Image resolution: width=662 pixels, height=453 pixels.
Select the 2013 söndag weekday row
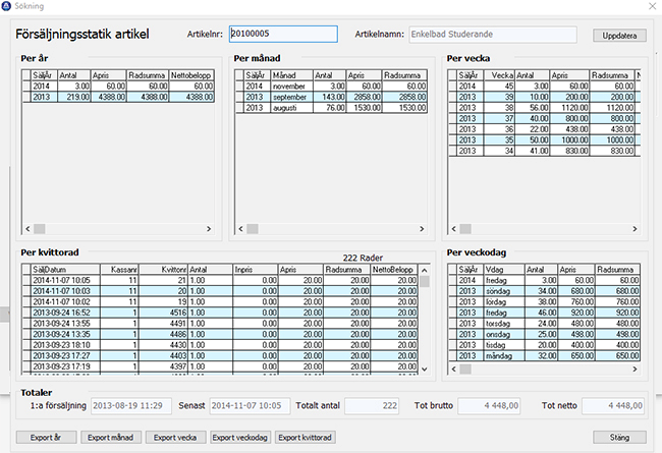pos(544,291)
